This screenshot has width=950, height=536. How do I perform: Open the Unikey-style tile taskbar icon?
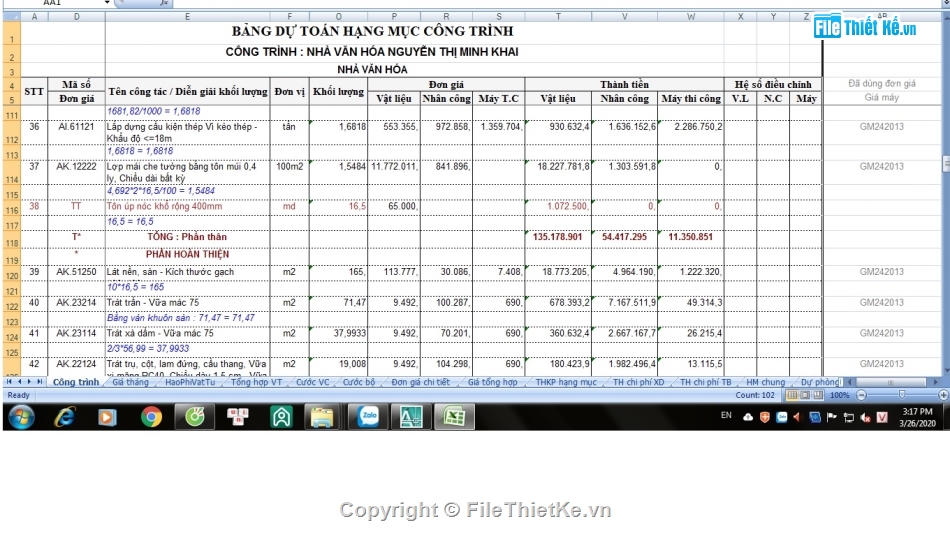pos(238,417)
